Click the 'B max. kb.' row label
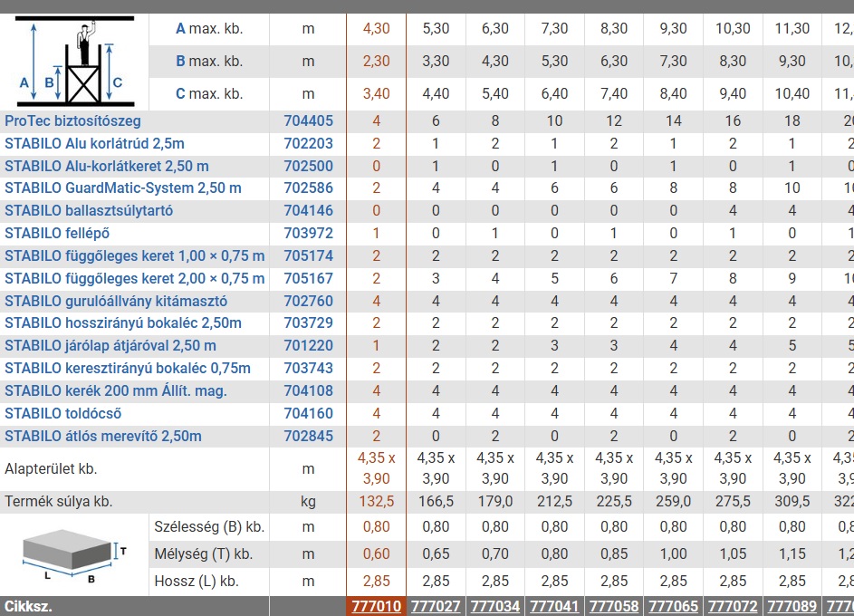The image size is (854, 616). (209, 61)
